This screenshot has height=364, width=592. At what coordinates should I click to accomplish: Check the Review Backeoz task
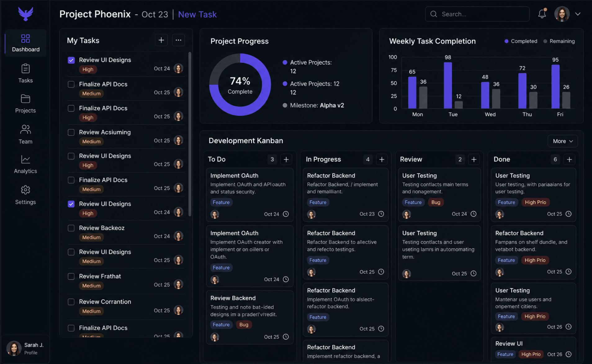click(71, 228)
